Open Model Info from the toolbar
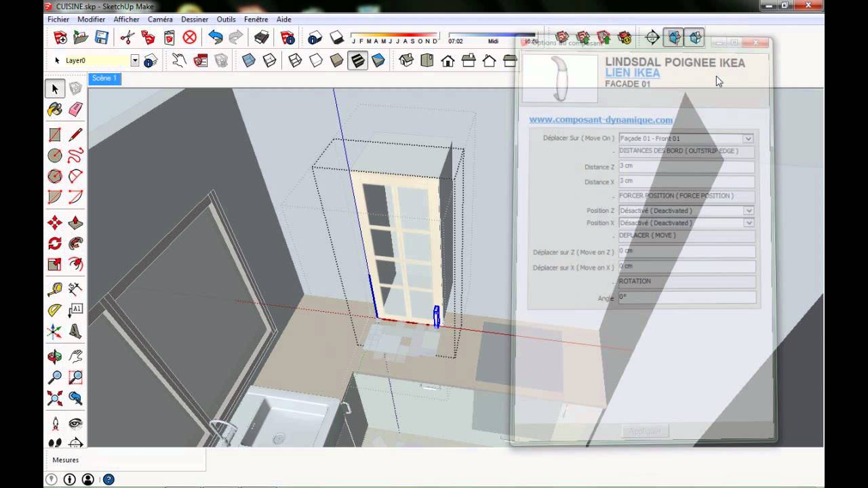The image size is (868, 488). (x=288, y=37)
